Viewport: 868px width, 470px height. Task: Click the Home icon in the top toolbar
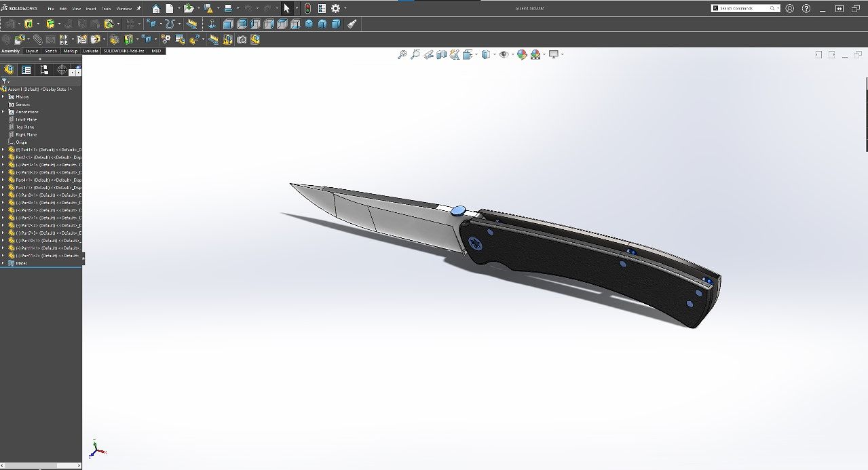(156, 9)
